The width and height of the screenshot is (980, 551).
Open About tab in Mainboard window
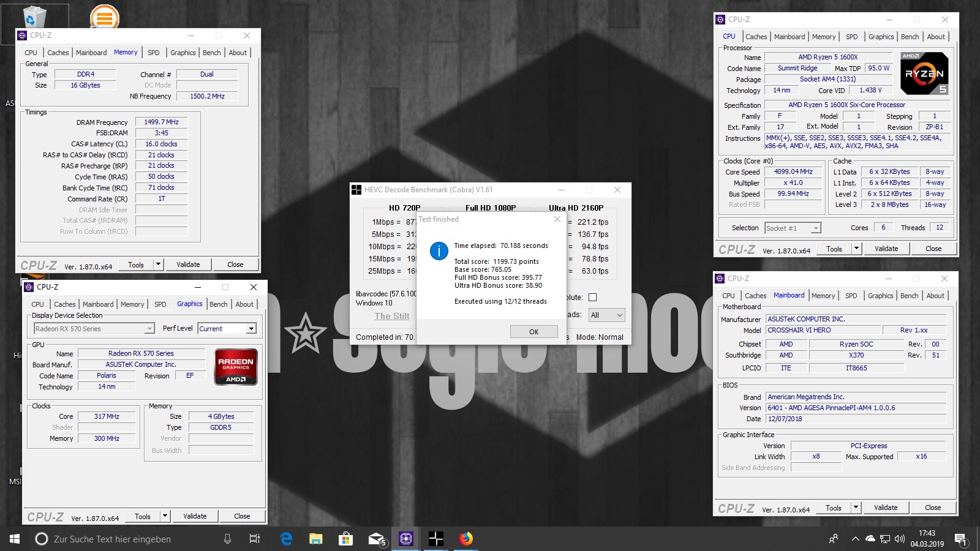(935, 296)
